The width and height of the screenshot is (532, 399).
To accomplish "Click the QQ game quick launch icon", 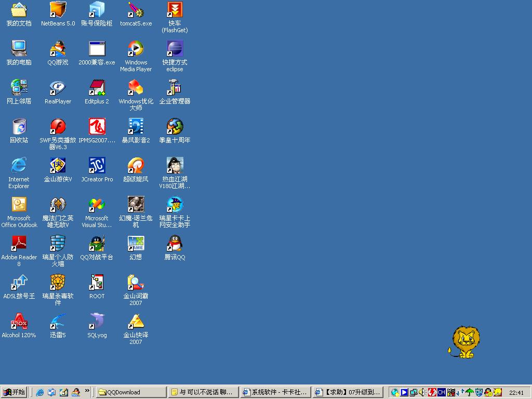I will coord(76,392).
